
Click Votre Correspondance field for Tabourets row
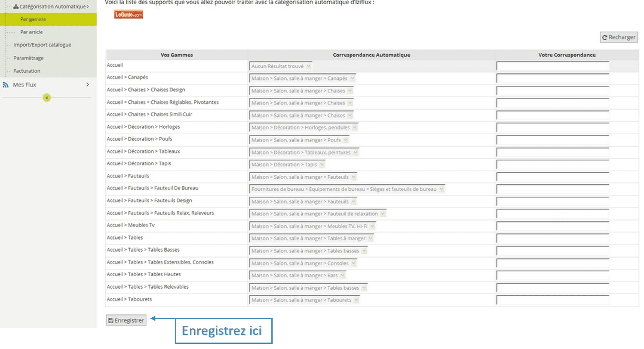553,300
